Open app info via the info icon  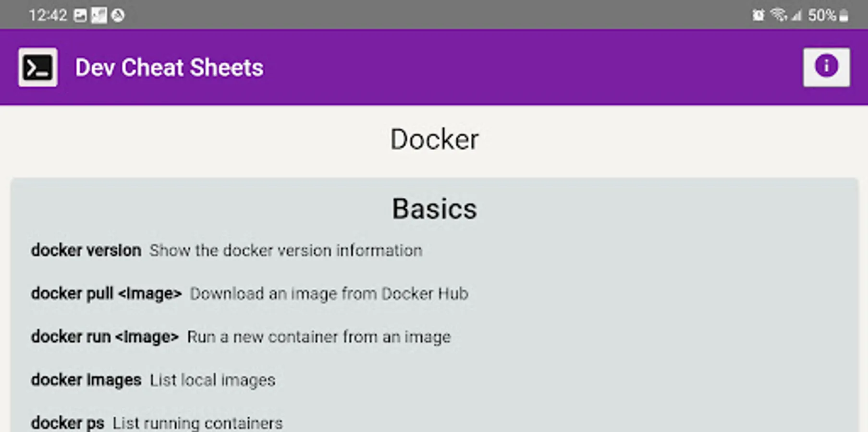point(827,66)
